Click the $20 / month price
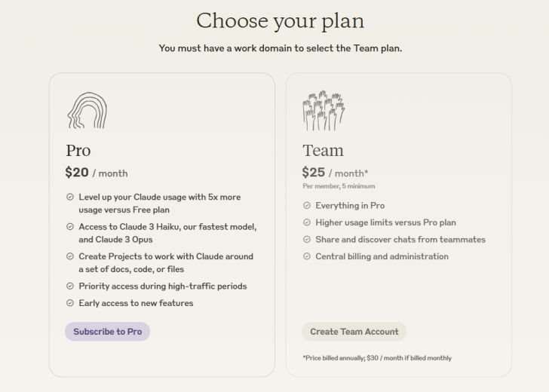549x392 pixels. pyautogui.click(x=97, y=173)
